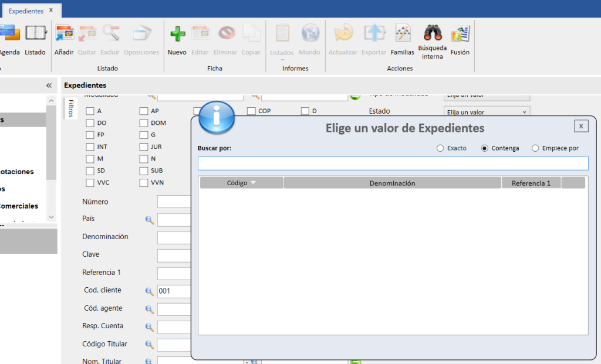The image size is (601, 364).
Task: Choose the Empiece por radio option
Action: point(535,148)
